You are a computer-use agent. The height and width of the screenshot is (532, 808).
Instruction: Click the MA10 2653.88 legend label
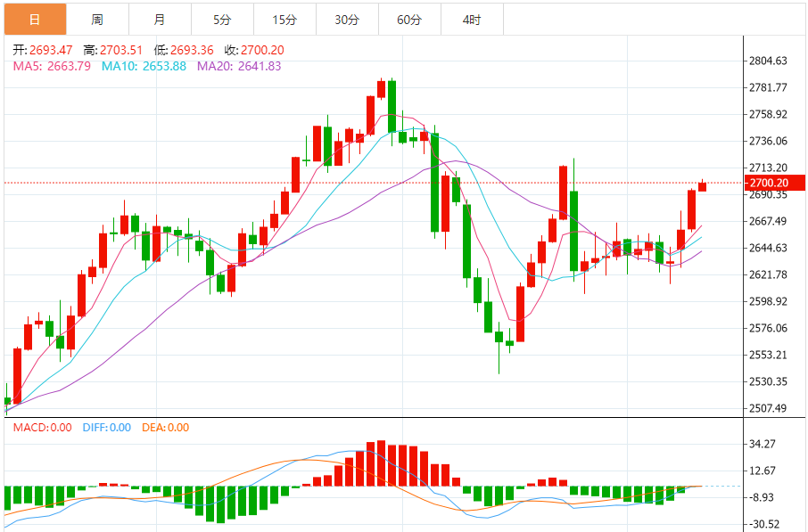144,66
